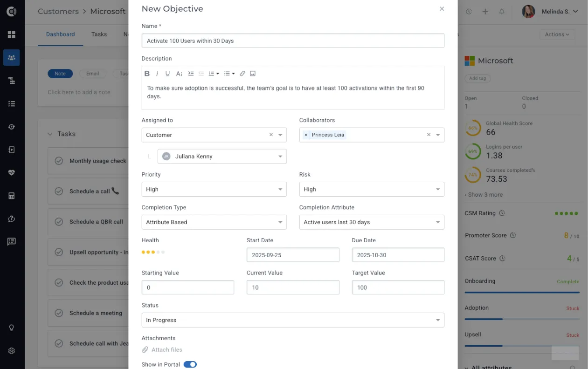
Task: Expand the Risk dropdown
Action: pos(372,189)
